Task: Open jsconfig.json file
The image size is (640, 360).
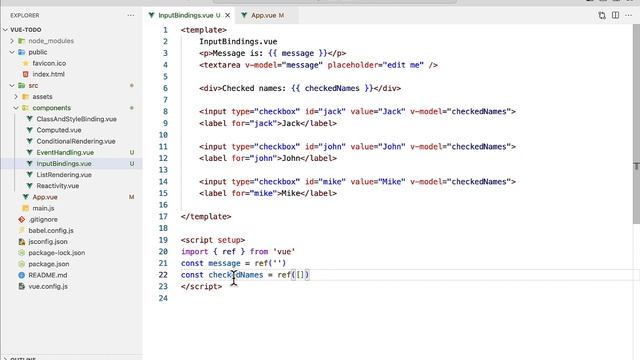Action: [x=48, y=242]
